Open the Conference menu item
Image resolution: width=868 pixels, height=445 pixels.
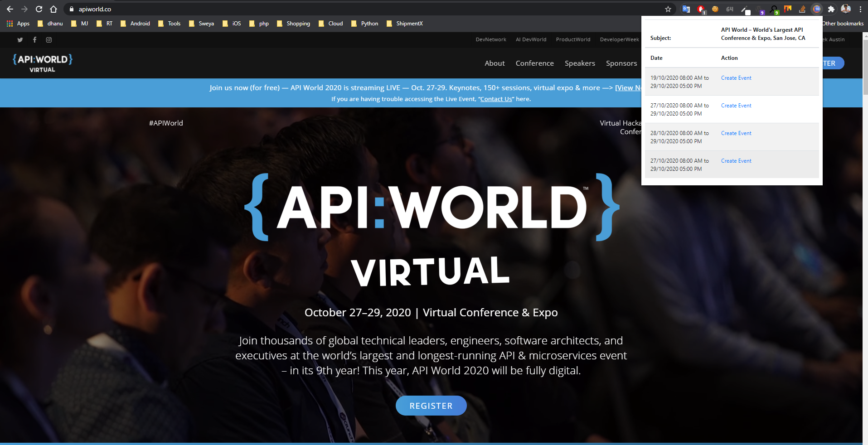click(534, 63)
